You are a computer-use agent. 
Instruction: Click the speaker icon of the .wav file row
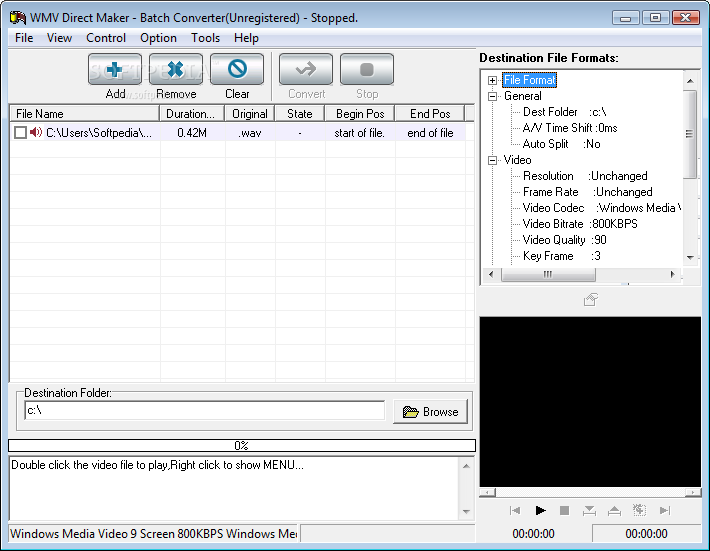[x=36, y=132]
